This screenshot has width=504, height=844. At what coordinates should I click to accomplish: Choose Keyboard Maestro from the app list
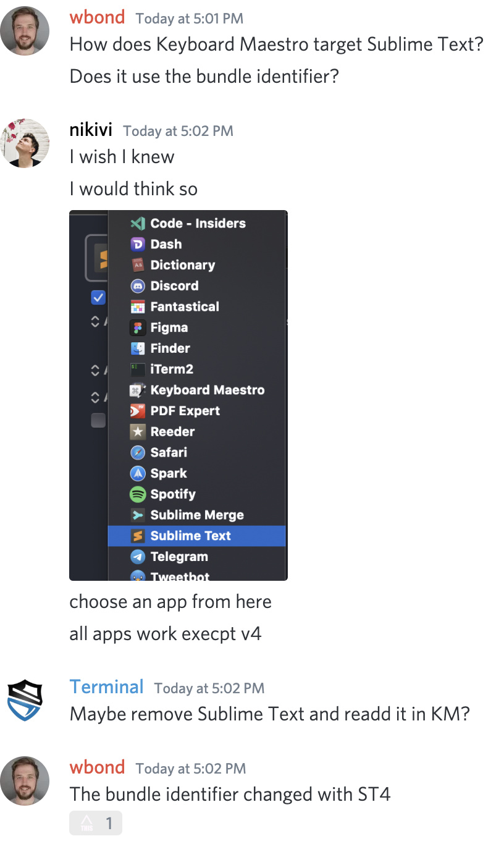point(196,390)
